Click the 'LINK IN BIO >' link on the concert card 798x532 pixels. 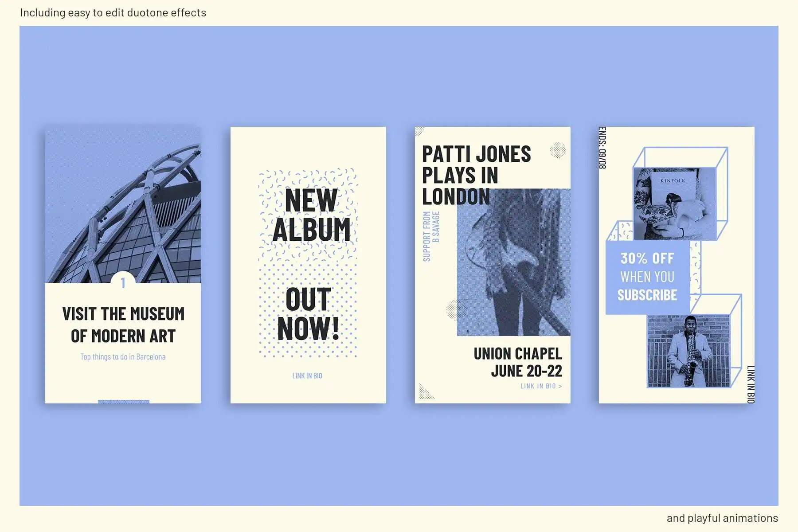click(x=541, y=386)
